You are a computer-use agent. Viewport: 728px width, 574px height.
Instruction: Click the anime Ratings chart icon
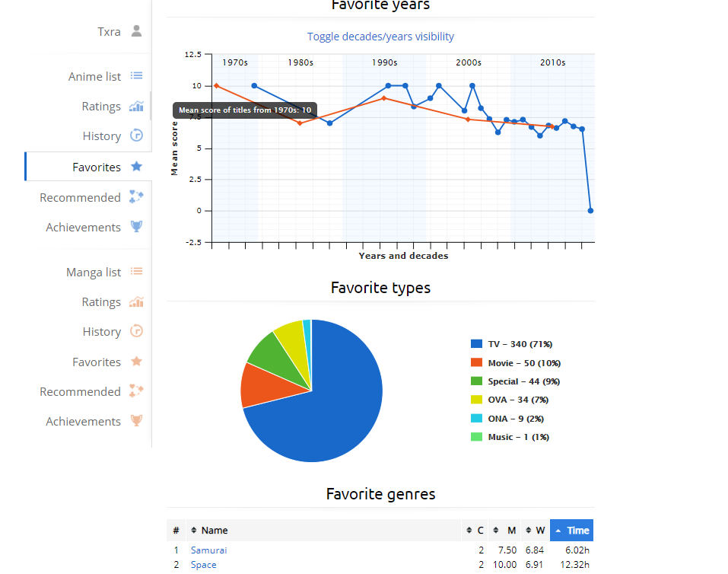(136, 107)
